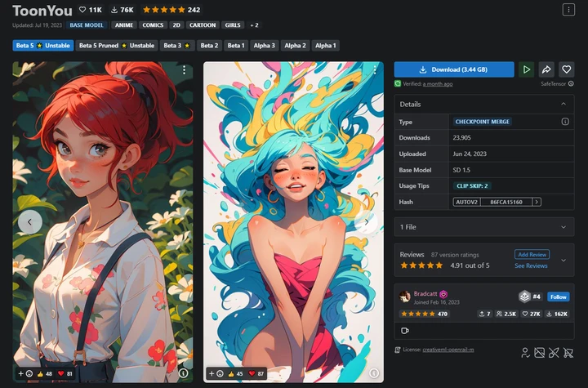
Task: Share this model via arrow icon
Action: tap(546, 69)
